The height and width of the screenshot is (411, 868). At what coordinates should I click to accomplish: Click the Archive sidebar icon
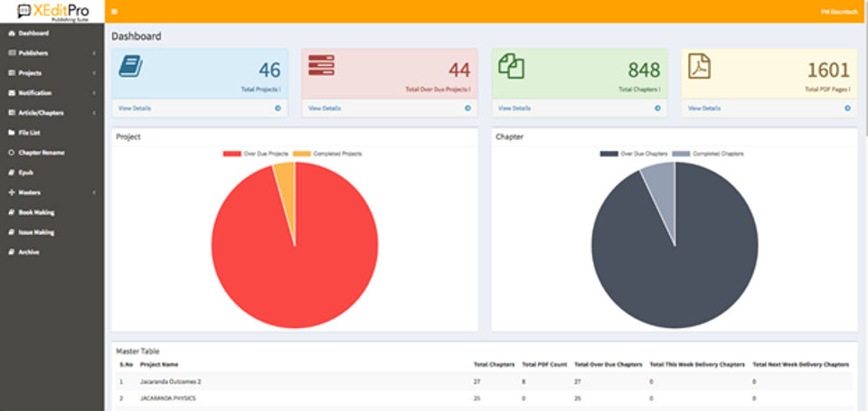click(x=12, y=252)
